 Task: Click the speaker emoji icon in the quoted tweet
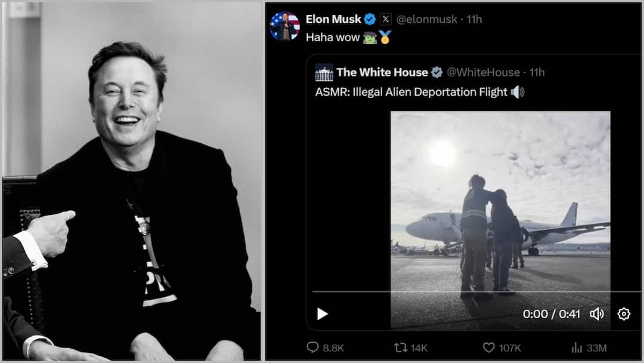518,92
